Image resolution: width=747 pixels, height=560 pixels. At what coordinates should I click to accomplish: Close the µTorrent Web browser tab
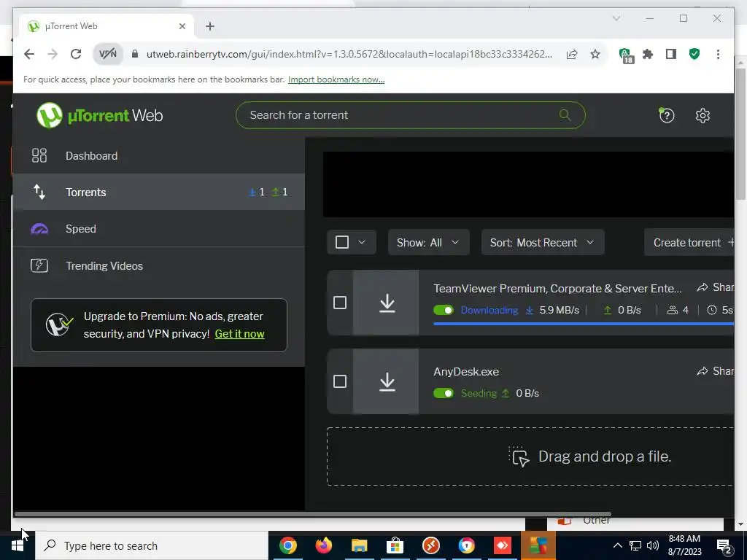click(182, 26)
